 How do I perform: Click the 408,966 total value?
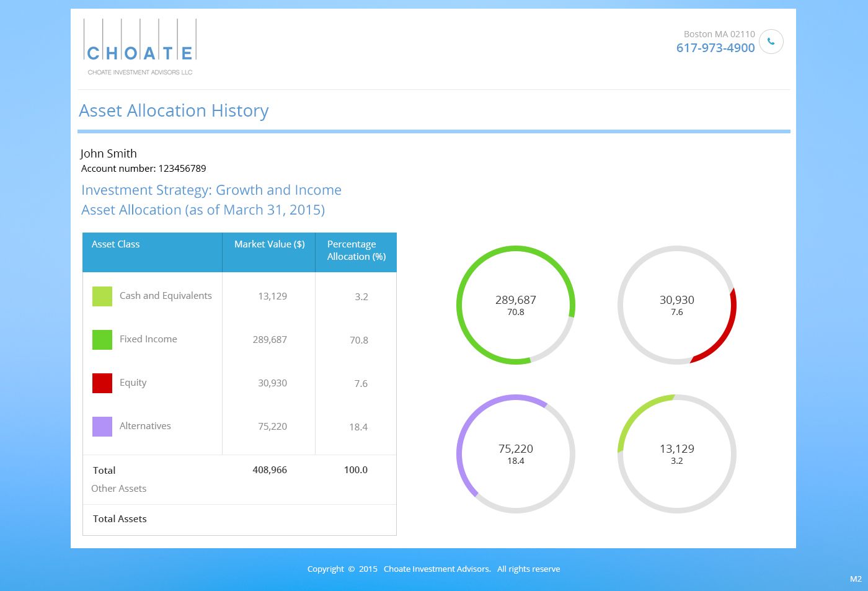coord(270,470)
